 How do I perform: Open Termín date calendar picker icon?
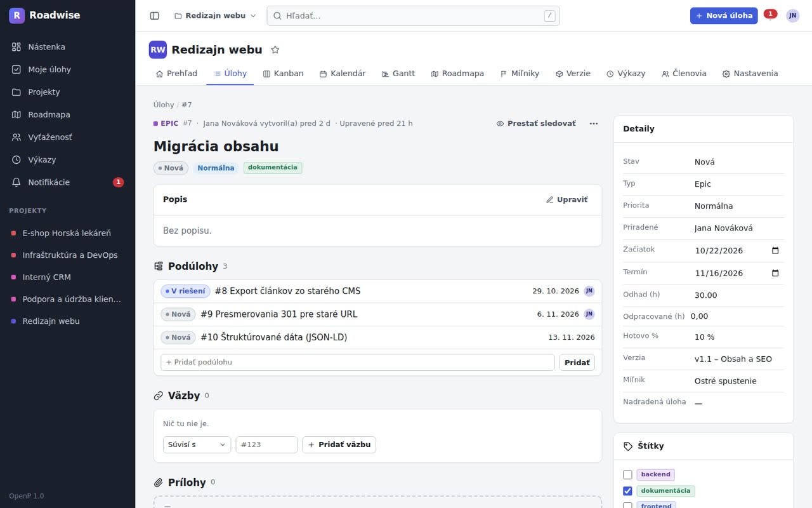click(x=775, y=273)
